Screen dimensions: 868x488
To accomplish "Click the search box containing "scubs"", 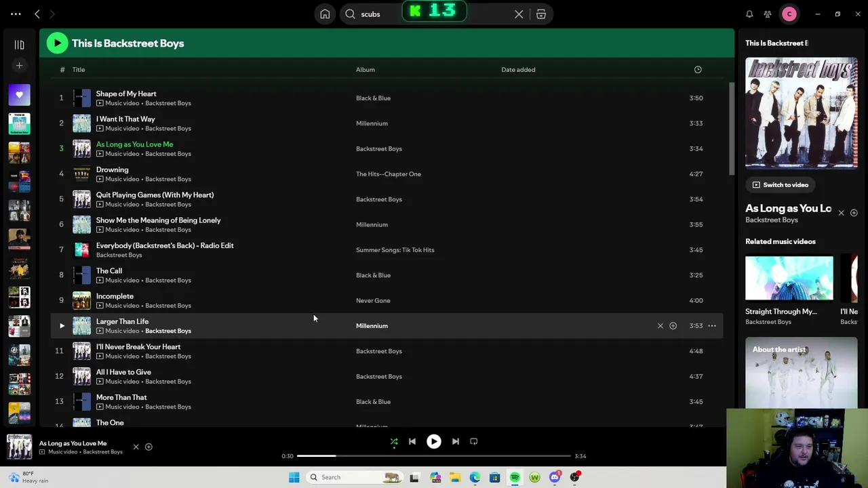I will pos(446,14).
